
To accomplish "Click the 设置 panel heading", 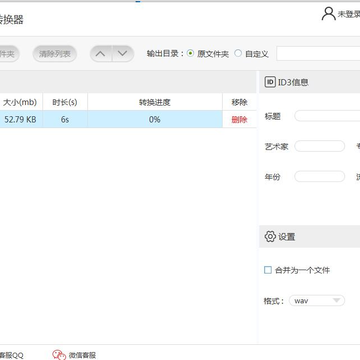I will tap(287, 237).
